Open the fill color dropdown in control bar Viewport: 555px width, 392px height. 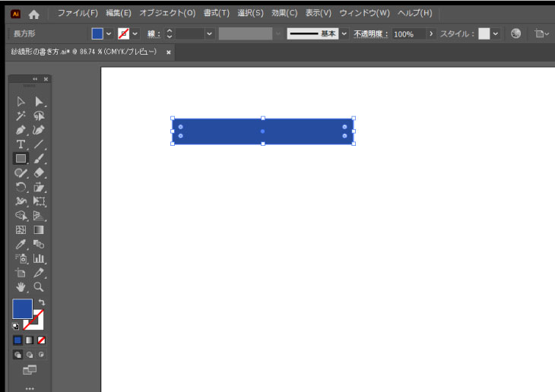pyautogui.click(x=109, y=34)
